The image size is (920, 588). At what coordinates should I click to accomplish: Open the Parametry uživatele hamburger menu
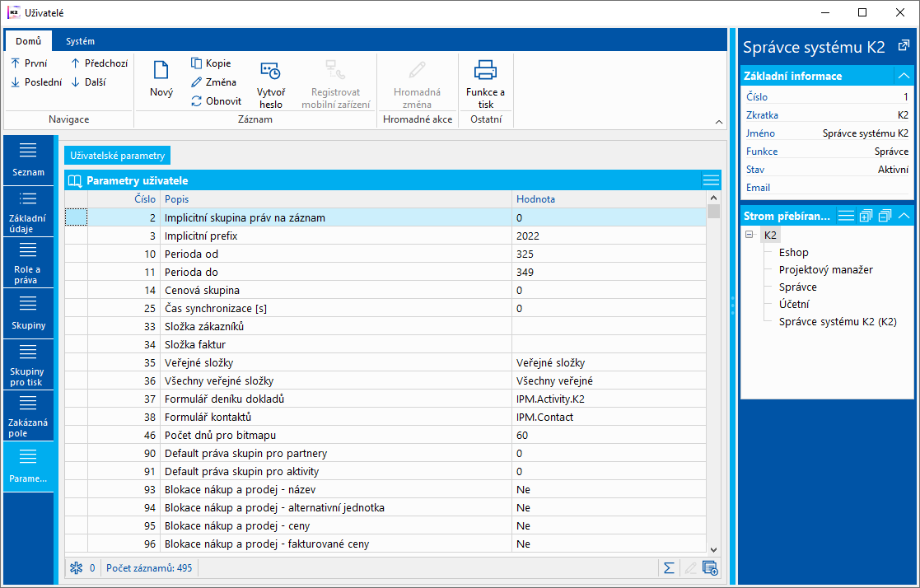(x=711, y=180)
